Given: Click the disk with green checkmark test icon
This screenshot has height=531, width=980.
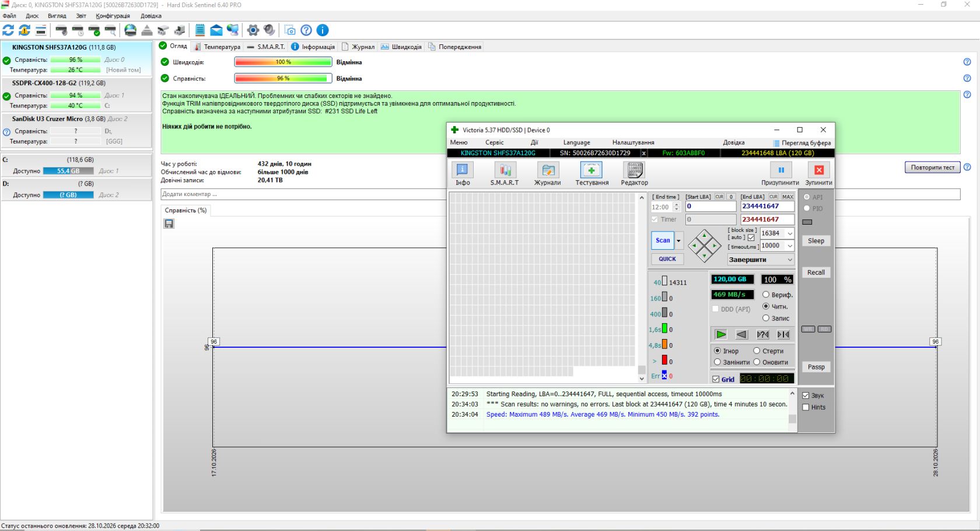Looking at the screenshot, I should 94,30.
